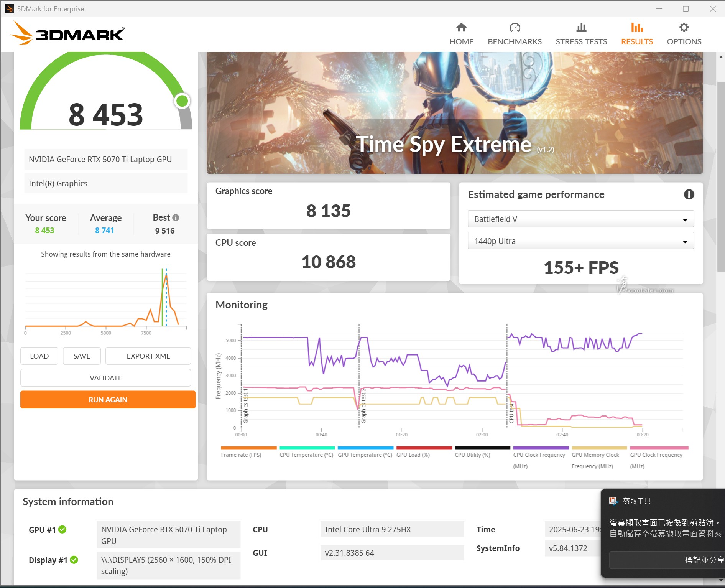
Task: Click the 3DMark title bar app icon
Action: click(x=9, y=8)
